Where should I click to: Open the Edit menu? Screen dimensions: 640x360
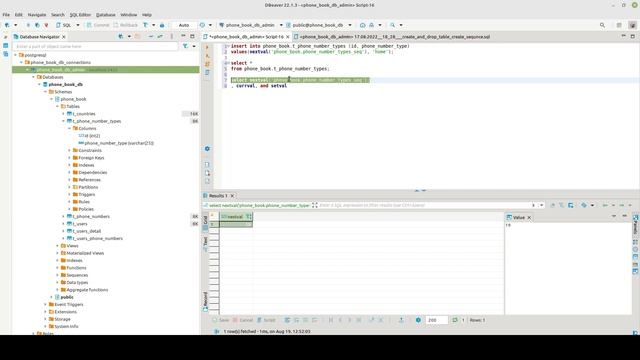point(19,15)
